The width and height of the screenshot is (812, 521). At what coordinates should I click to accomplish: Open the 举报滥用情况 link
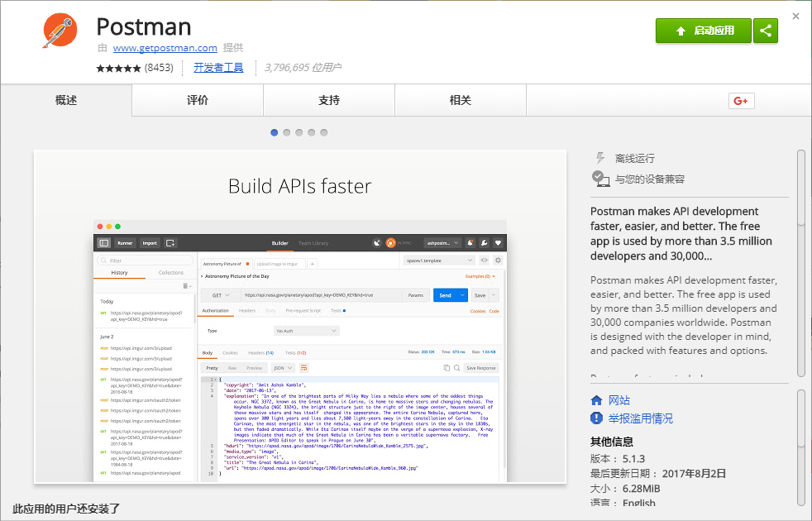pos(641,418)
